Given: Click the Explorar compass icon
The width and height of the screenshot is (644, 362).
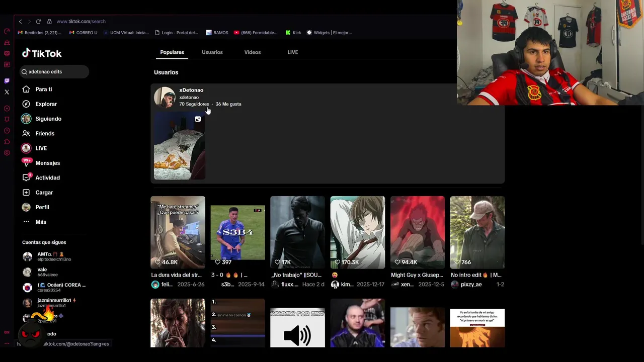Looking at the screenshot, I should [x=26, y=104].
